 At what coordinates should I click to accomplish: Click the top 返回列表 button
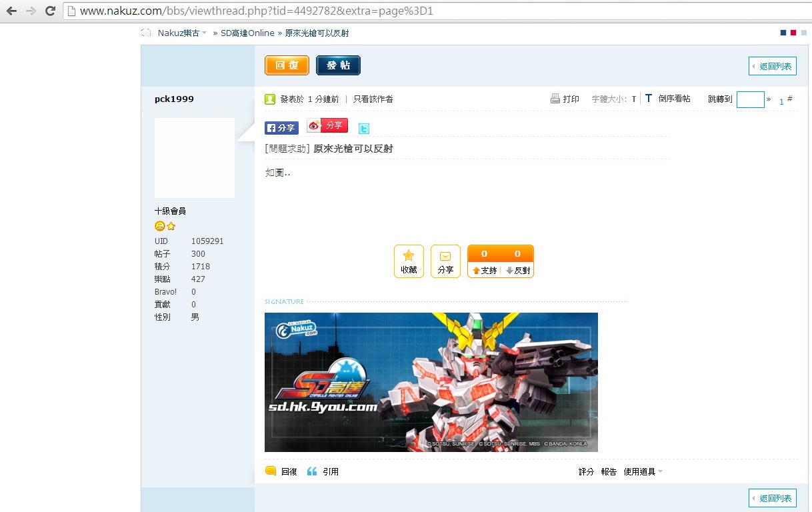click(x=773, y=66)
